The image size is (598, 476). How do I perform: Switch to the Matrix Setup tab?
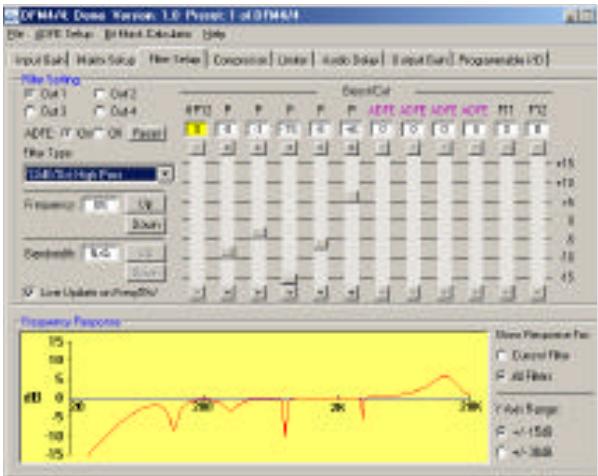pyautogui.click(x=106, y=60)
